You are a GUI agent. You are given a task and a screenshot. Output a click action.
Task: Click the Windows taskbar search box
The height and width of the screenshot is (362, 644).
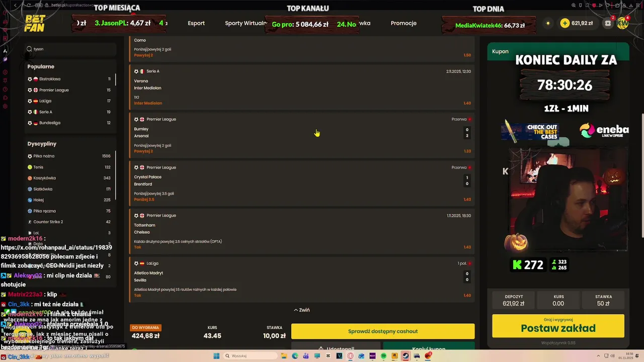[x=250, y=356]
